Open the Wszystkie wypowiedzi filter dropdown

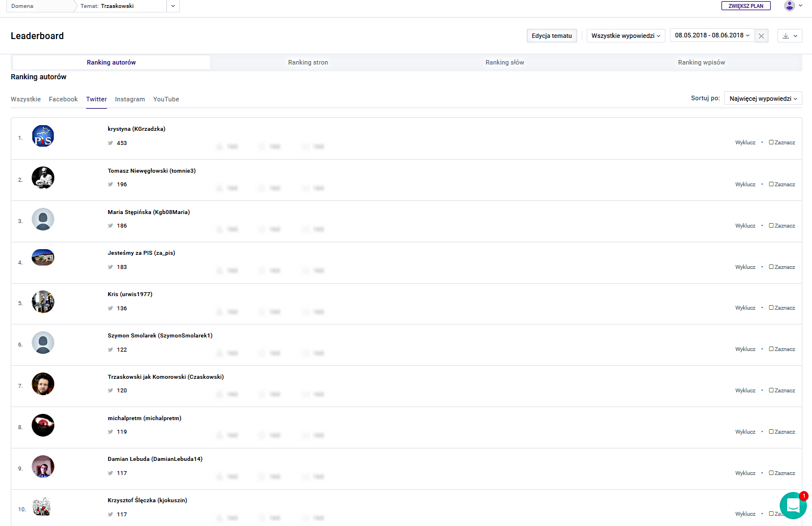click(x=625, y=36)
